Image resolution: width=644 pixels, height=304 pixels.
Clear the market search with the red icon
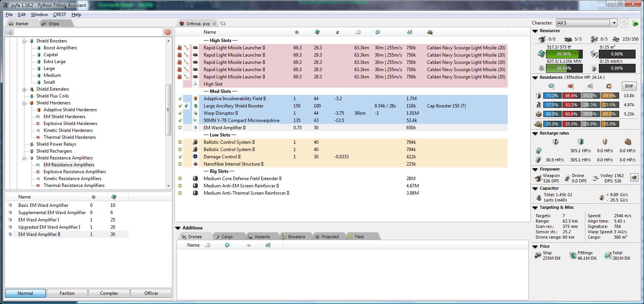168,32
